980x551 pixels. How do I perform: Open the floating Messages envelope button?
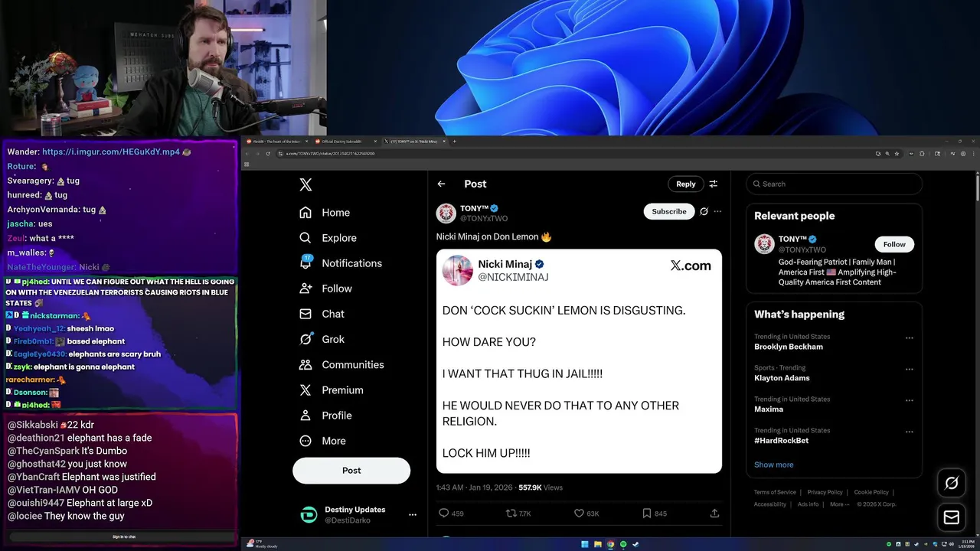952,518
